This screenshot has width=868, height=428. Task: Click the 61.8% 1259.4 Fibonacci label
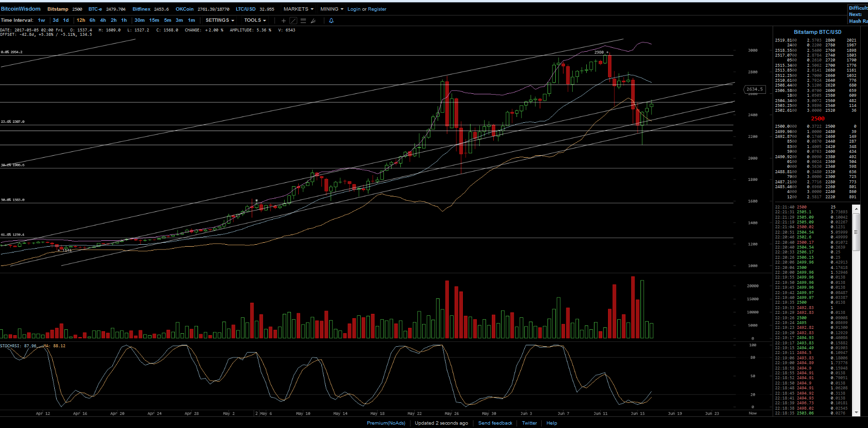[x=13, y=235]
